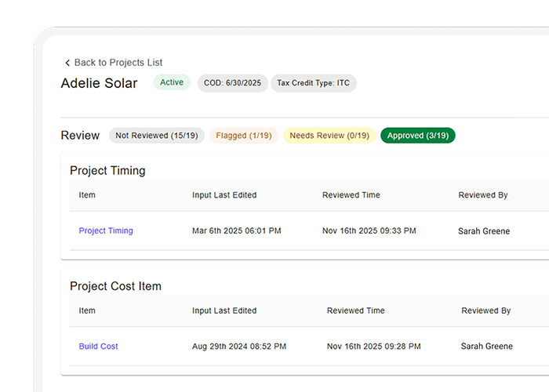Filter by Flagged (1/19)
Screen dimensions: 549x392
[244, 136]
